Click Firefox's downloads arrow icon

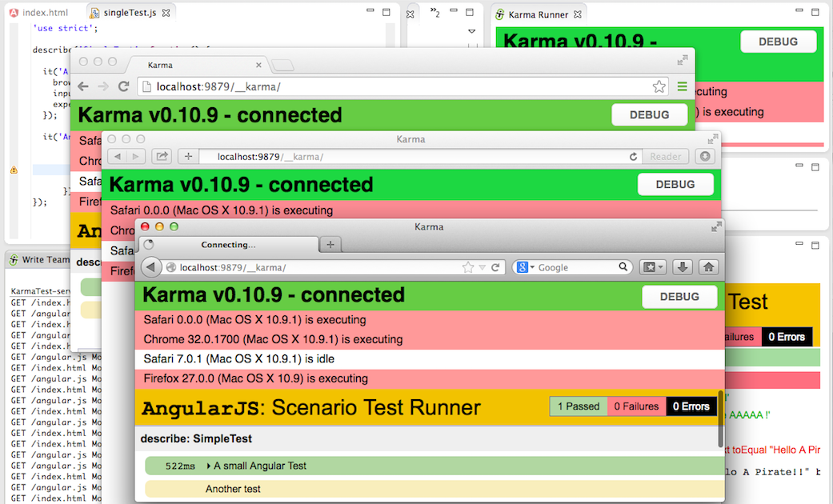tap(681, 267)
